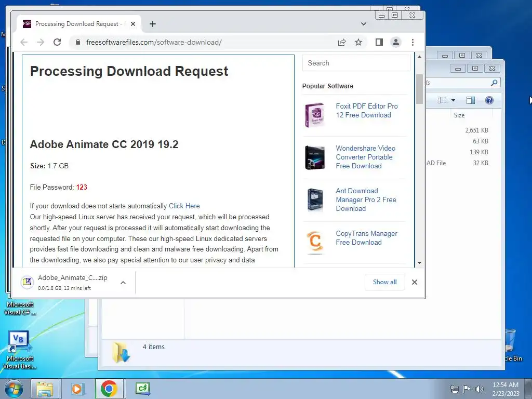
Task: Click the Action Center flag tray icon
Action: (467, 389)
